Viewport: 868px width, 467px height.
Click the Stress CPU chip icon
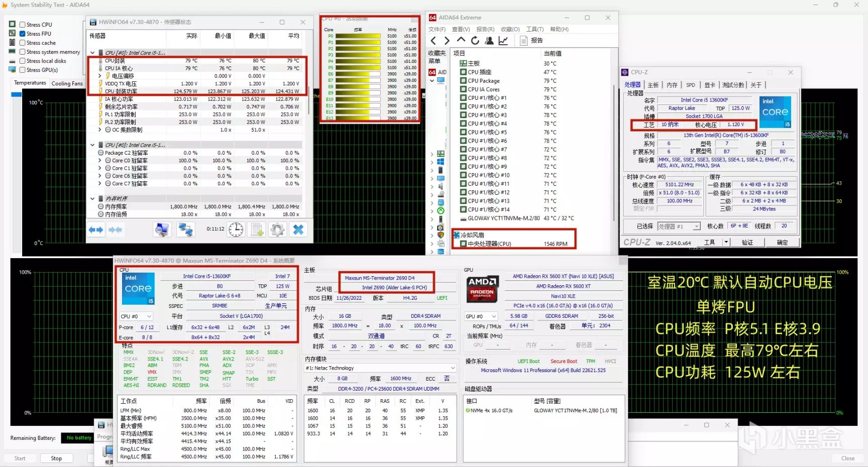click(x=12, y=24)
